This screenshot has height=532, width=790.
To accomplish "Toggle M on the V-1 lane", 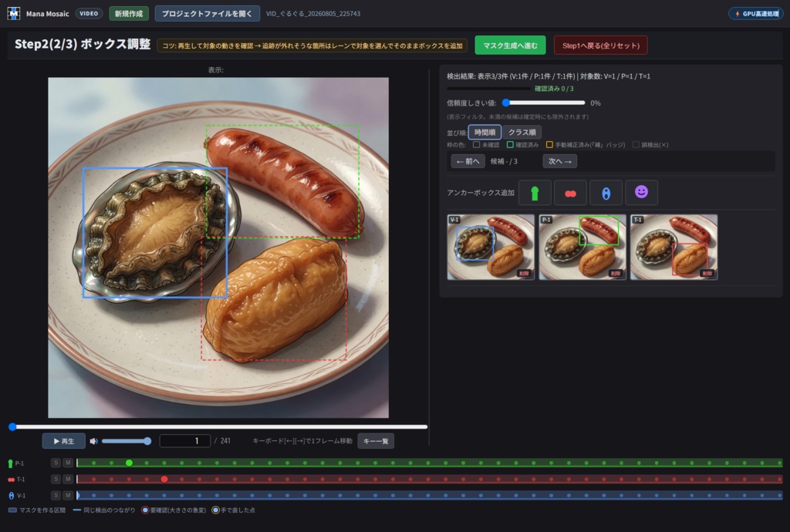I will point(68,495).
